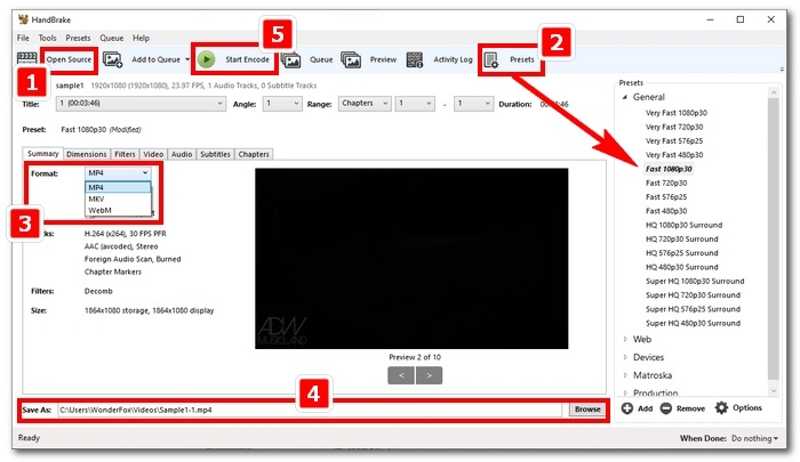Select the HQ 480p30 Surround preset
Image resolution: width=800 pixels, height=462 pixels.
tap(682, 267)
